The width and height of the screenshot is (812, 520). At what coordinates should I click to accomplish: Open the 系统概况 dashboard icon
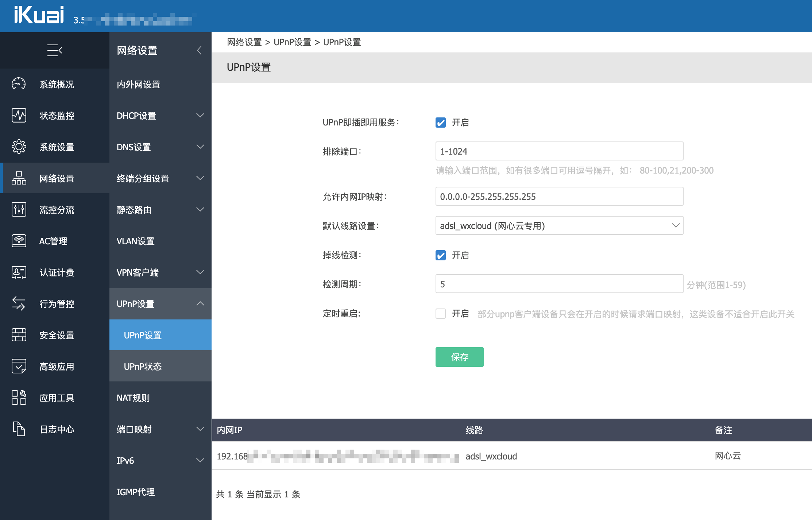19,84
